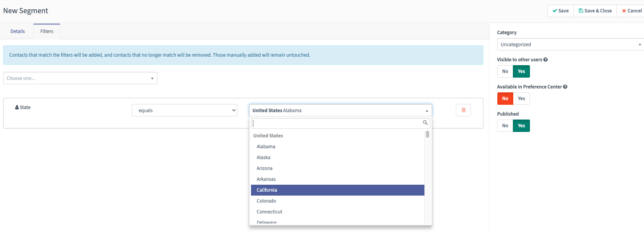Image resolution: width=644 pixels, height=234 pixels.
Task: Click the State filter label
Action: tap(23, 107)
